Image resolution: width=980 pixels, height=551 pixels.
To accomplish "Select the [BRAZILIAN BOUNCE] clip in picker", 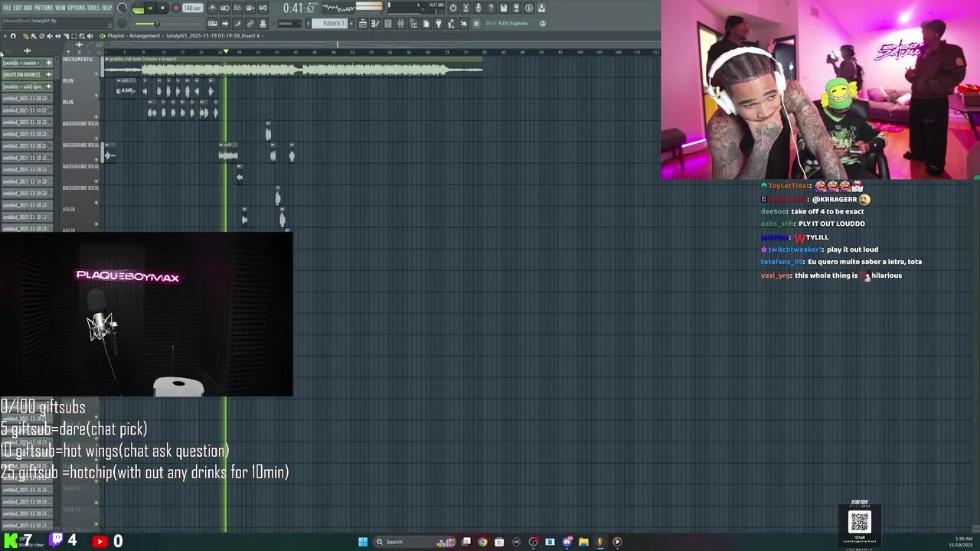I will (26, 74).
